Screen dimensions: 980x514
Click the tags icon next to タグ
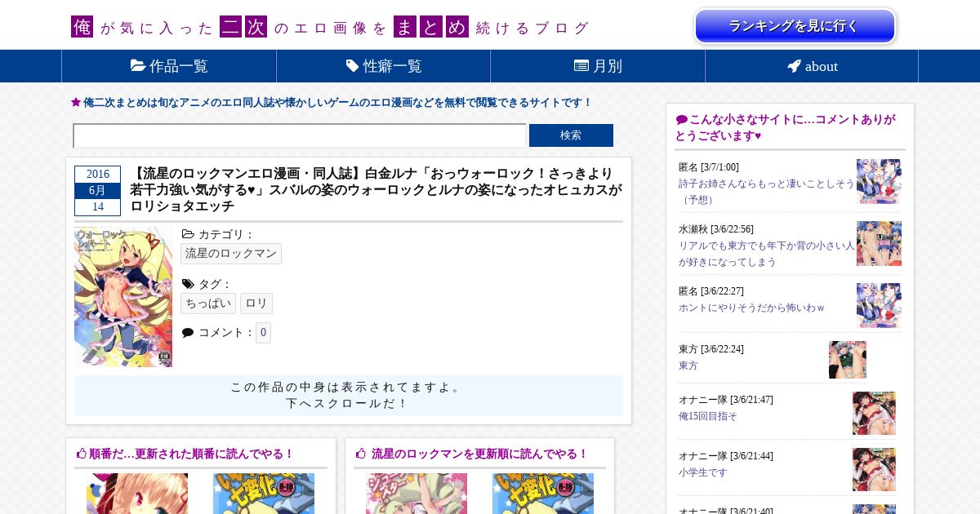click(188, 284)
